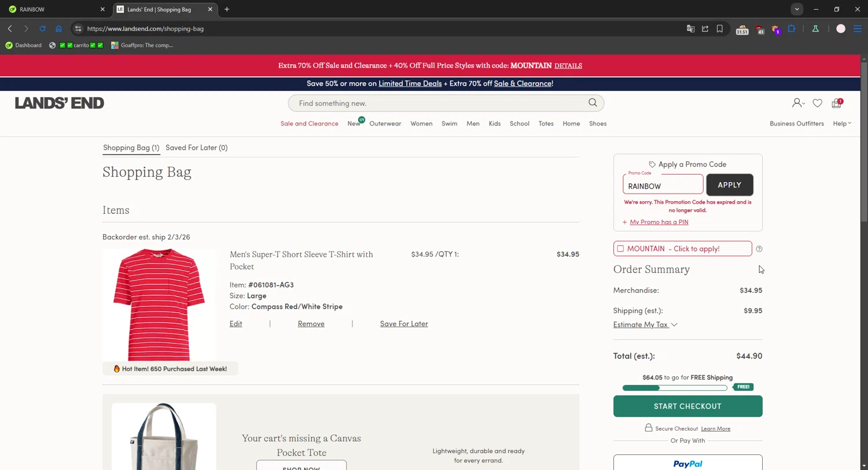Open the Kids menu
868x470 pixels.
[x=495, y=123]
